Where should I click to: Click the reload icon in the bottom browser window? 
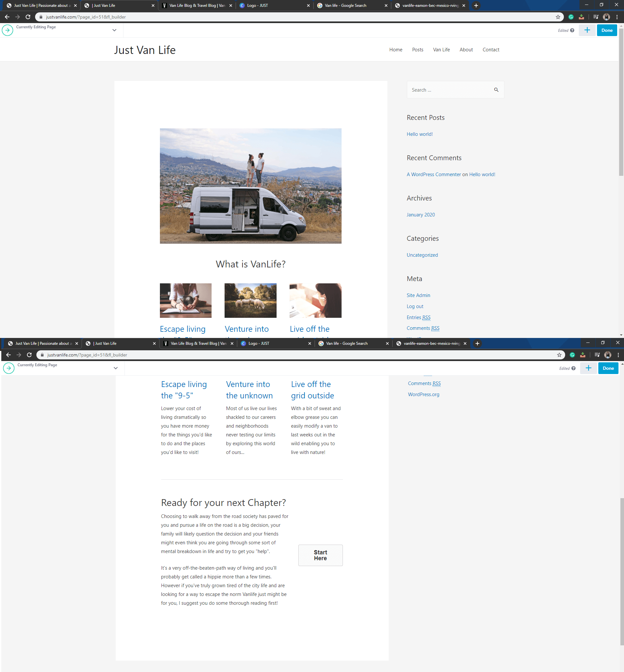click(29, 355)
